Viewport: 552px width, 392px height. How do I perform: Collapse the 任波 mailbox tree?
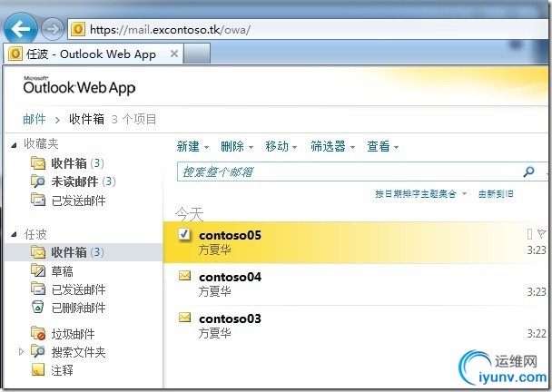click(x=14, y=234)
